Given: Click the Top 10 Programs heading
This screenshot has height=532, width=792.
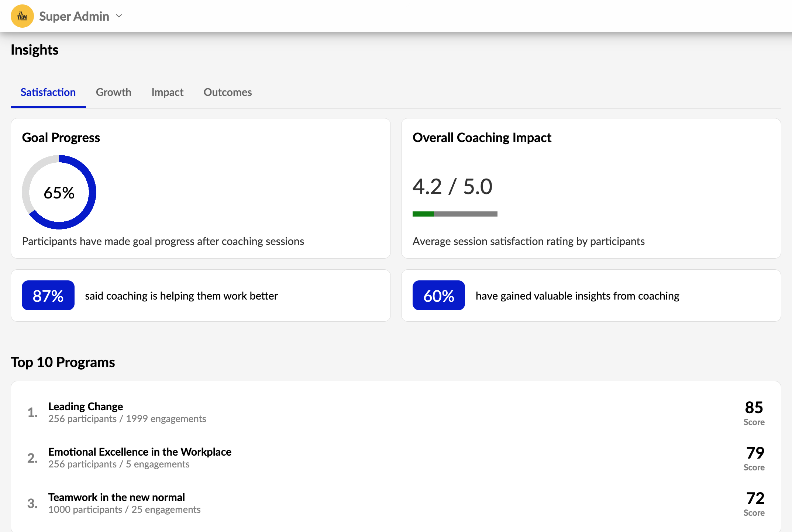Looking at the screenshot, I should point(63,362).
